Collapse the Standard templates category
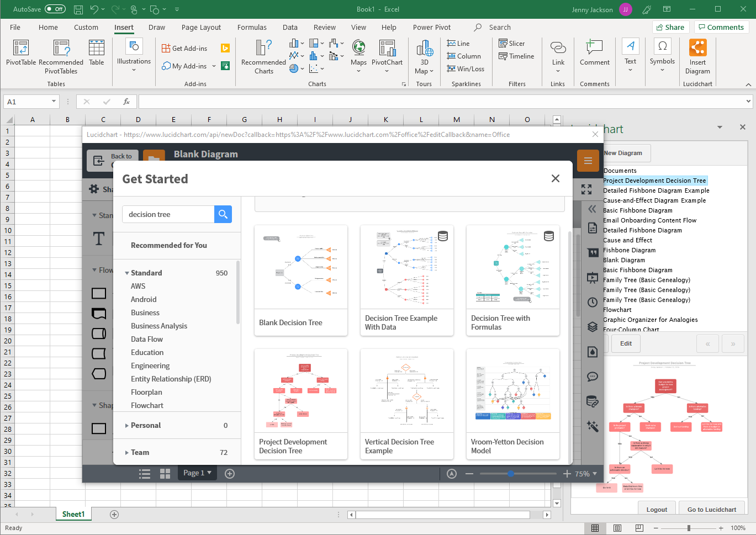This screenshot has height=535, width=756. (127, 273)
